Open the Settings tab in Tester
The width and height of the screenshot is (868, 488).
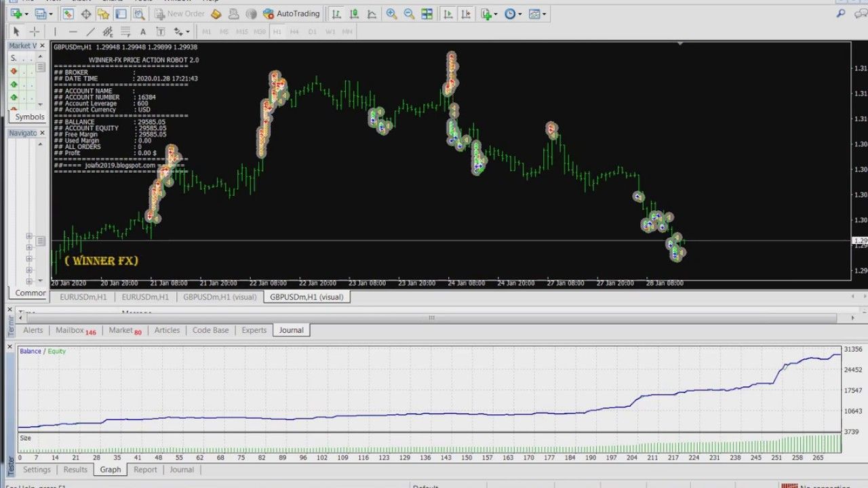point(37,470)
